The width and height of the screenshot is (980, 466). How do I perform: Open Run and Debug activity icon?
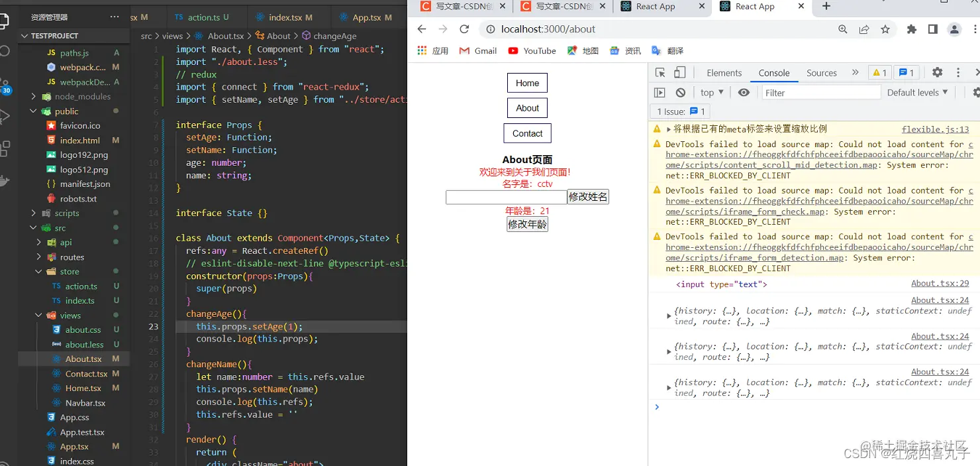click(x=5, y=116)
